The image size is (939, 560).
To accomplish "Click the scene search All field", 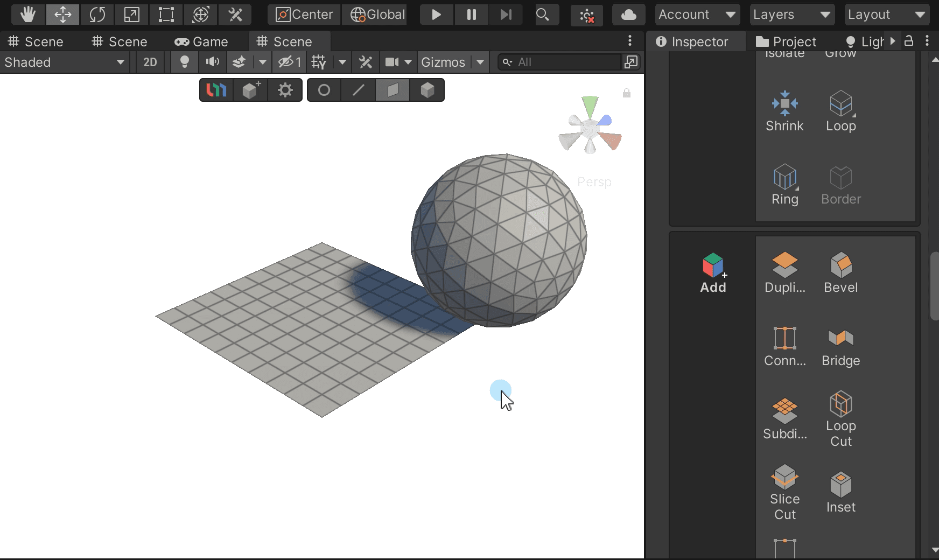I will (559, 62).
